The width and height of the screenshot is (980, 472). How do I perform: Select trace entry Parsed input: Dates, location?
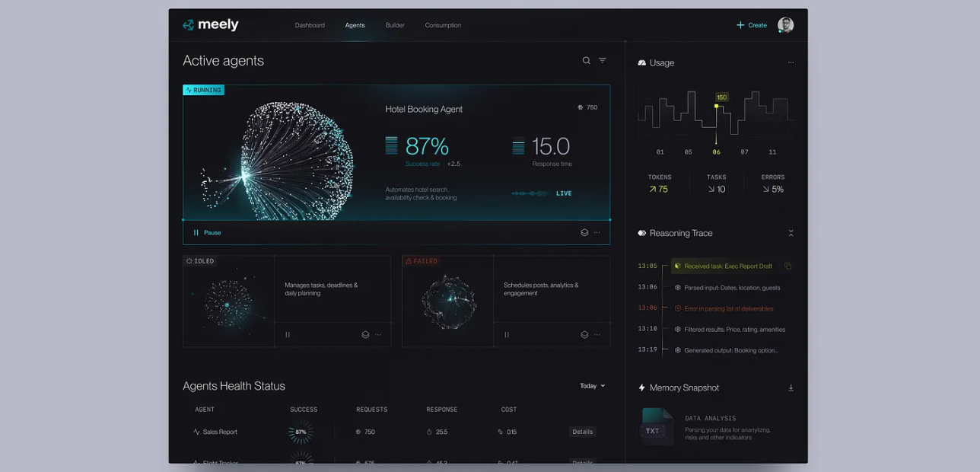coord(727,288)
